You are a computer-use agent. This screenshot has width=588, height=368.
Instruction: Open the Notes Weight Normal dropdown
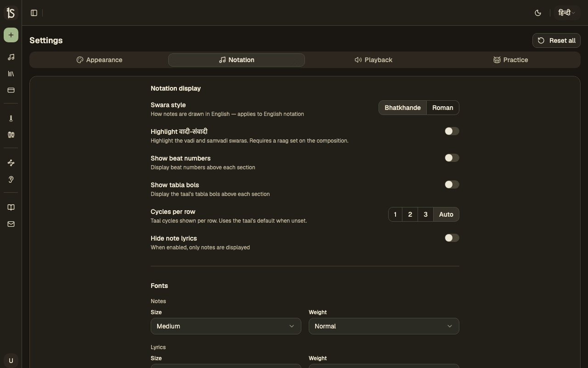(x=384, y=326)
